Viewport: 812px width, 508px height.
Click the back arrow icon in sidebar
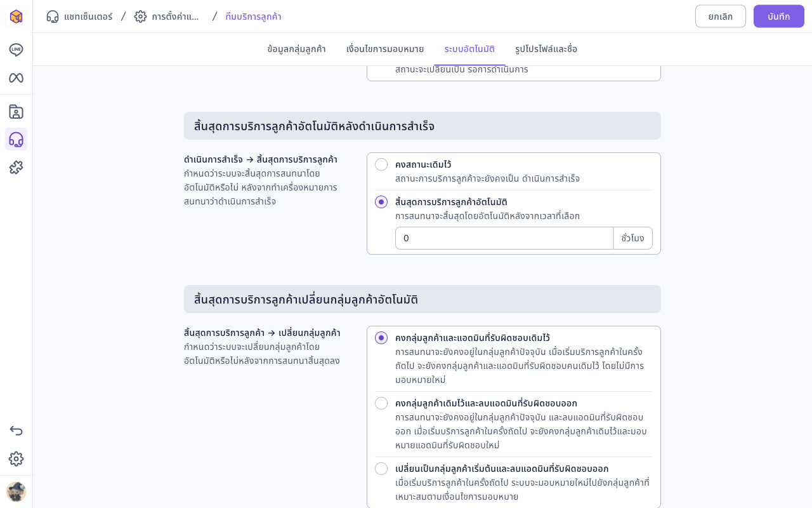pyautogui.click(x=16, y=431)
